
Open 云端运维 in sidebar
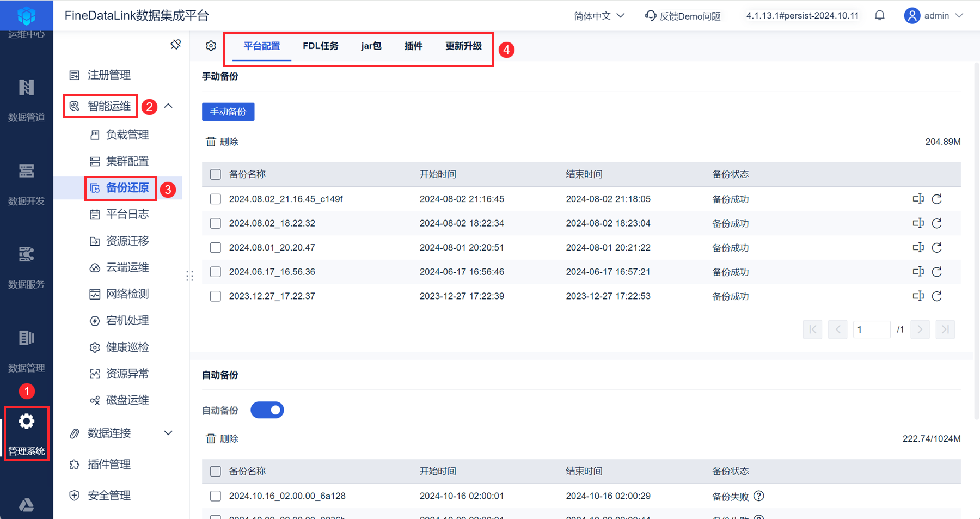[120, 267]
